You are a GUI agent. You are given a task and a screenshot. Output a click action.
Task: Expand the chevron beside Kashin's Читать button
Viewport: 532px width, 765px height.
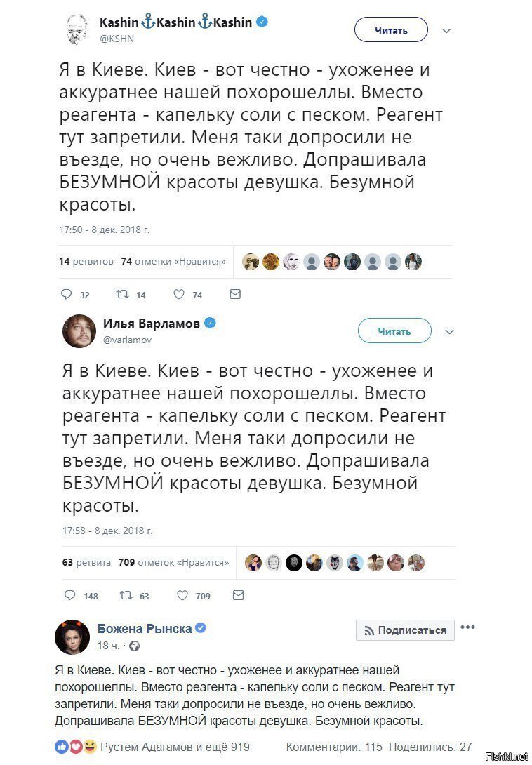447,30
